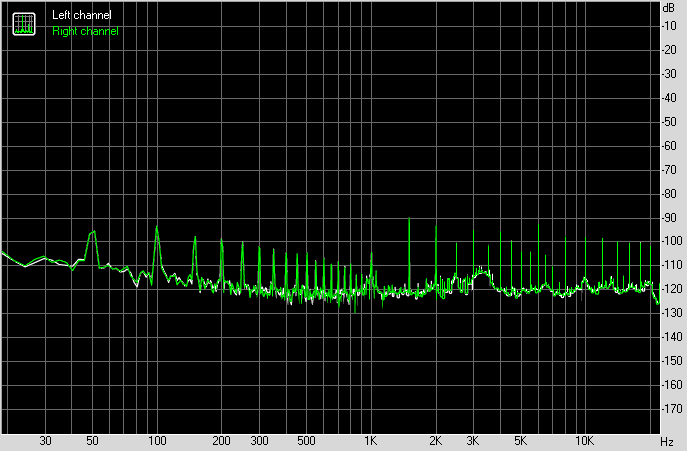The width and height of the screenshot is (687, 451).
Task: Click the -20 dB axis value
Action: pos(669,50)
